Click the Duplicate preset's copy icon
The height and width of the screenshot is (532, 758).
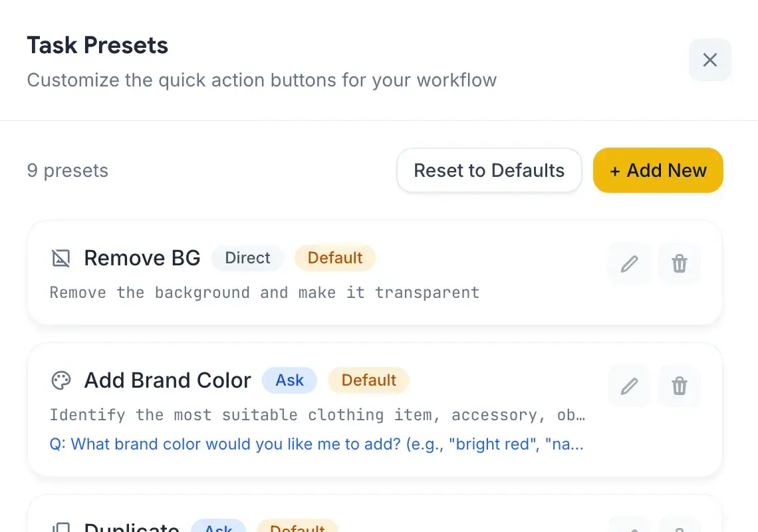coord(61,527)
